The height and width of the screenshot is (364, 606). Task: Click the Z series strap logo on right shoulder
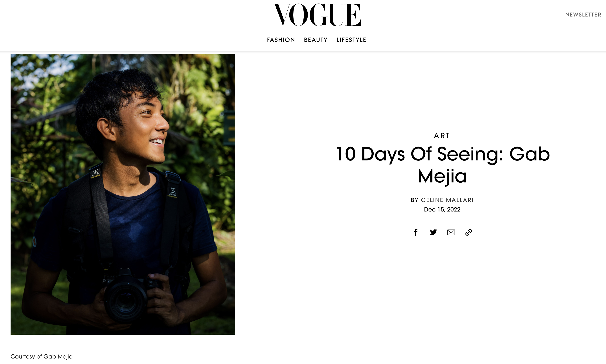173,192
